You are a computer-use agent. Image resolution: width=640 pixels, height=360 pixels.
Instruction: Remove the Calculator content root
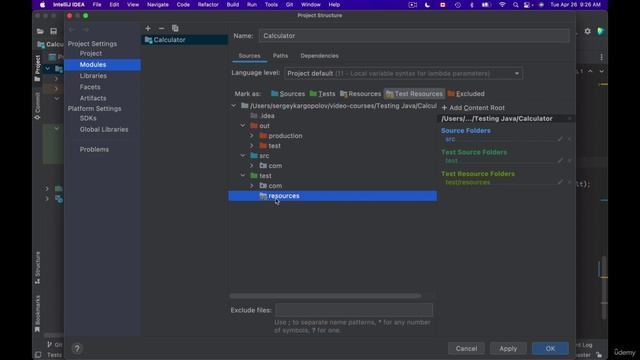(x=569, y=118)
